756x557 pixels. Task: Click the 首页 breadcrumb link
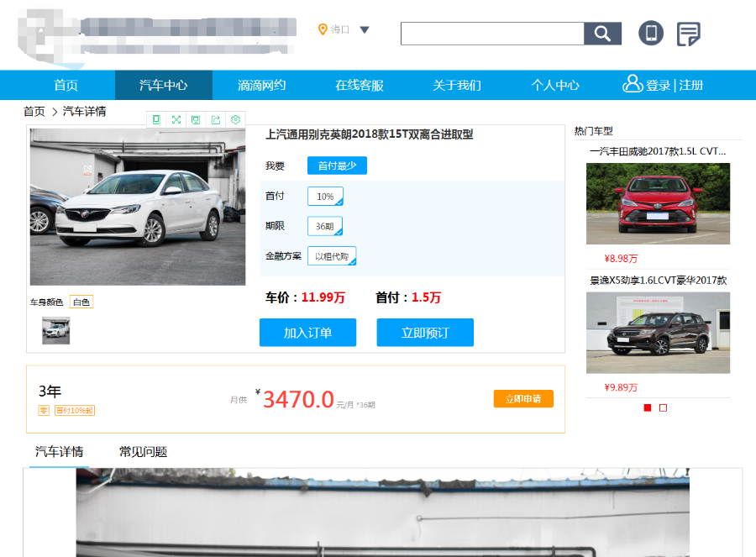(34, 112)
